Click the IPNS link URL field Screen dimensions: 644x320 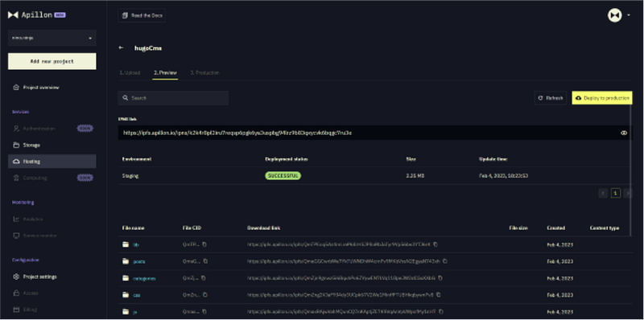tap(375, 133)
